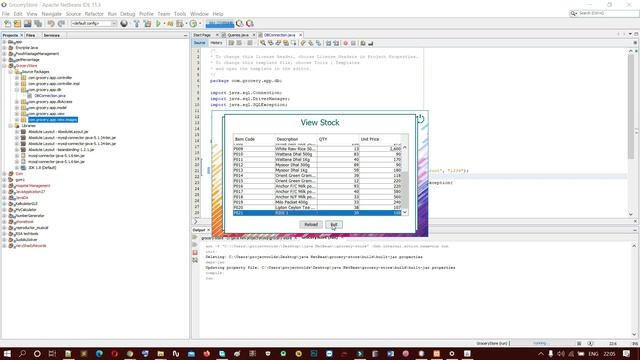This screenshot has width=640, height=360.
Task: Select the P019 Milo Packet 400g row
Action: [317, 202]
